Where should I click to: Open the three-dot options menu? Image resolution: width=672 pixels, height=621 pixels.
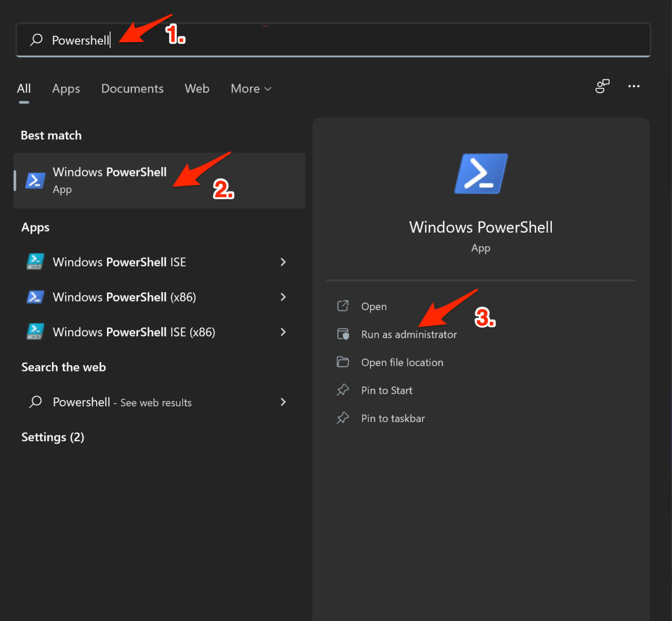[634, 86]
